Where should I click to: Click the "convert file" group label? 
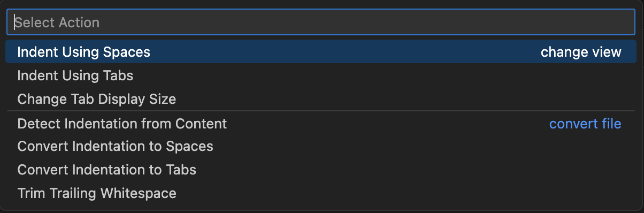pos(585,124)
